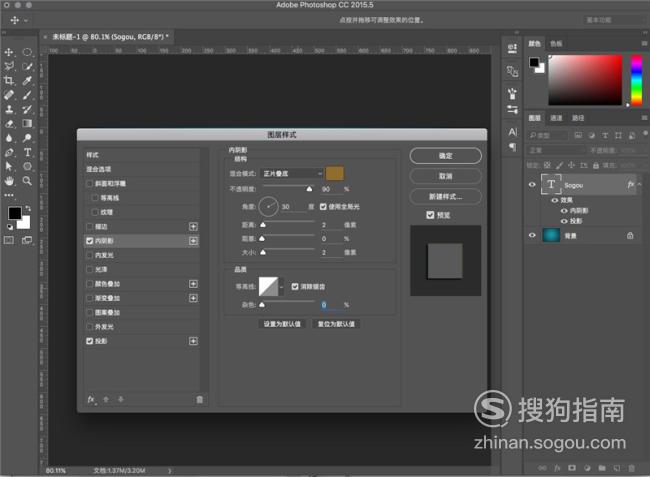The height and width of the screenshot is (477, 650).
Task: Select the Pen tool
Action: click(x=9, y=152)
